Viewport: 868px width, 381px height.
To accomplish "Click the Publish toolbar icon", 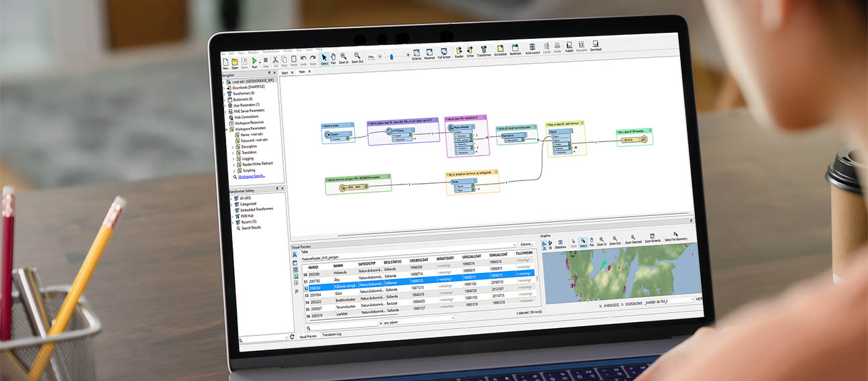I will coord(569,47).
